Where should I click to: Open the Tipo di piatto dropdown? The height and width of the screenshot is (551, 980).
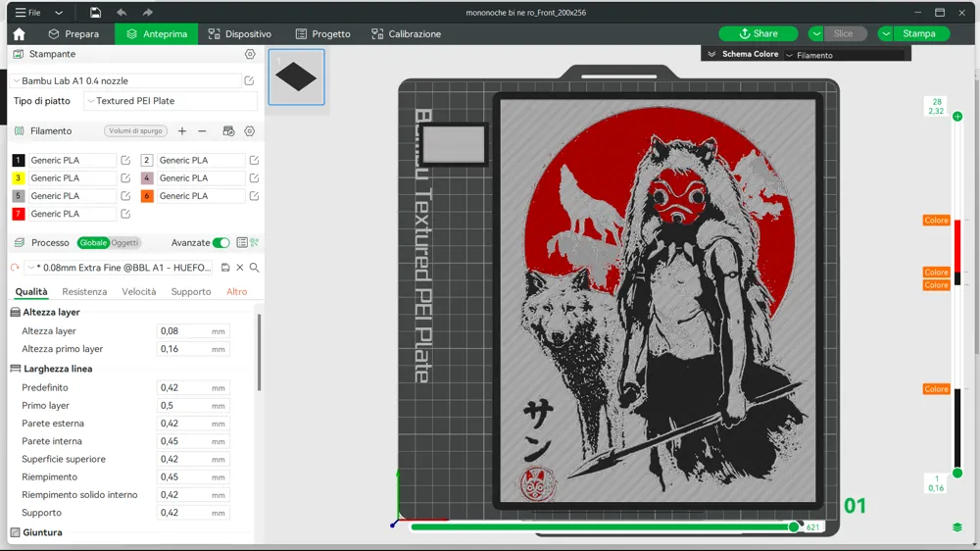coord(171,101)
